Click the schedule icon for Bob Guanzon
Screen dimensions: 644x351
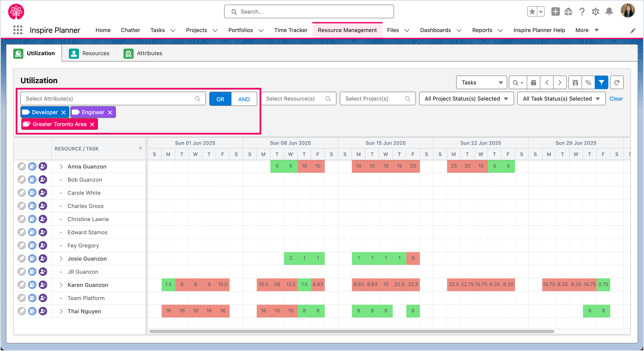pos(32,180)
